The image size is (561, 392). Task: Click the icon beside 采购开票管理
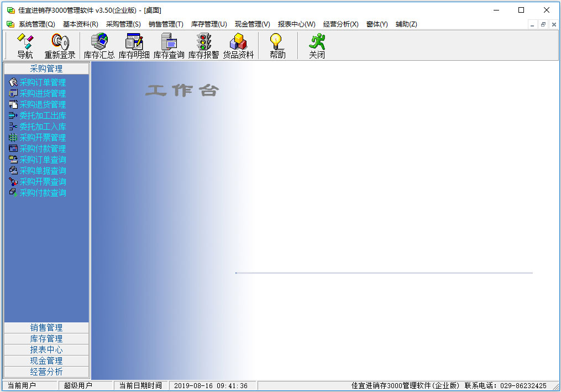[13, 137]
